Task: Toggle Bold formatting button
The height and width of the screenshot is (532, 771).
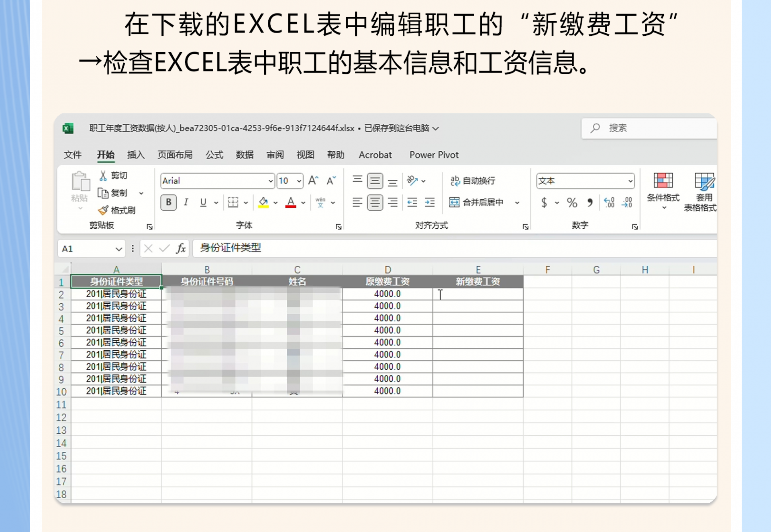Action: (169, 202)
